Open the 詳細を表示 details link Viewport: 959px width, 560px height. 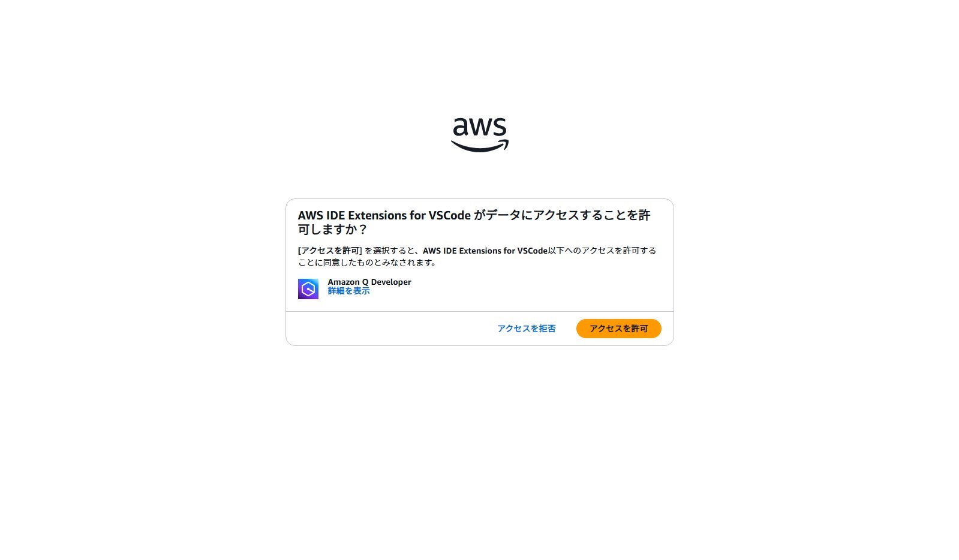tap(348, 291)
